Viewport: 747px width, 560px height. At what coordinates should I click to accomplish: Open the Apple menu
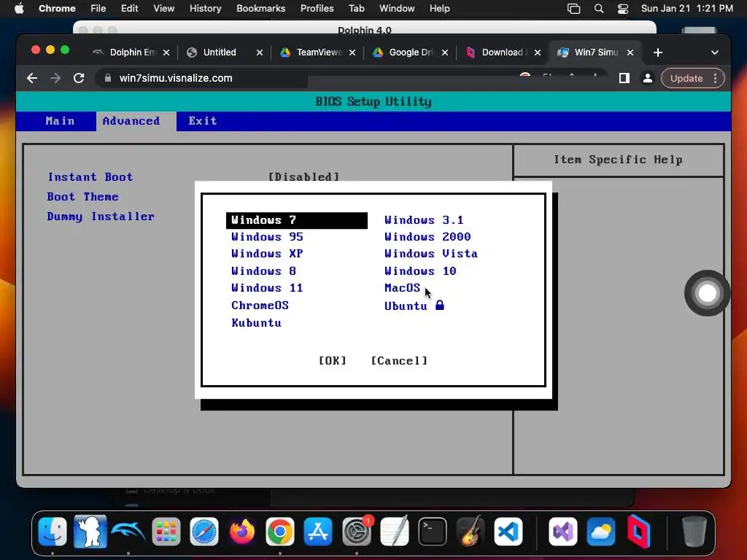click(x=19, y=9)
